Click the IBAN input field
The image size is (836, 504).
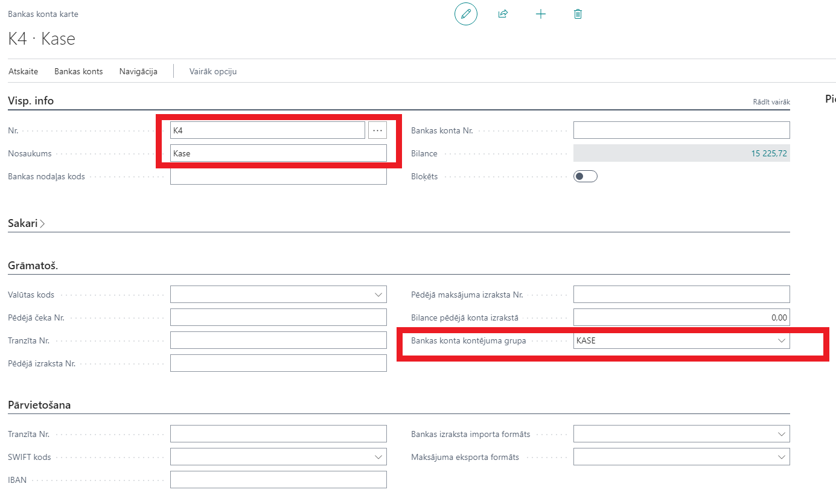click(278, 480)
